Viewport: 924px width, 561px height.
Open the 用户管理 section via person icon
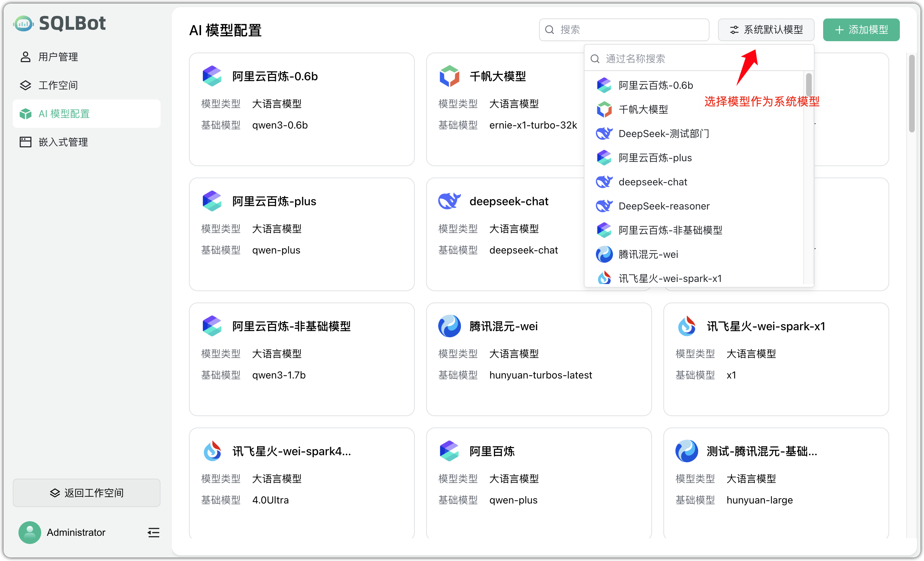tap(25, 56)
